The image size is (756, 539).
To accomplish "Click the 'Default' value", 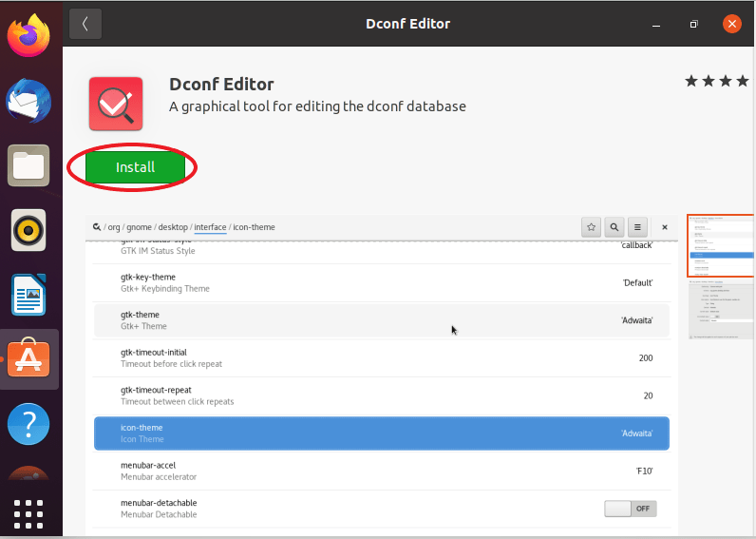I will [x=637, y=282].
